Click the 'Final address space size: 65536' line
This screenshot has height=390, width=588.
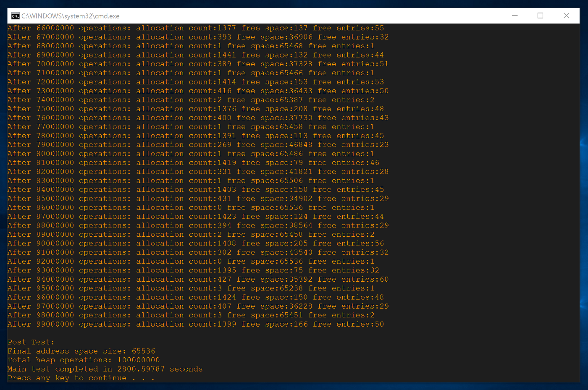point(81,351)
